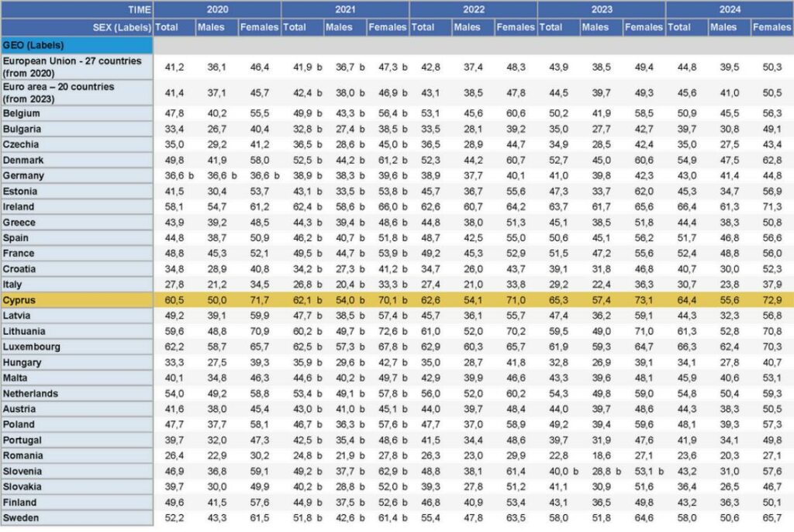Click Ireland 2024 Females value 71,3
Viewport: 794px width, 532px height.
point(772,207)
